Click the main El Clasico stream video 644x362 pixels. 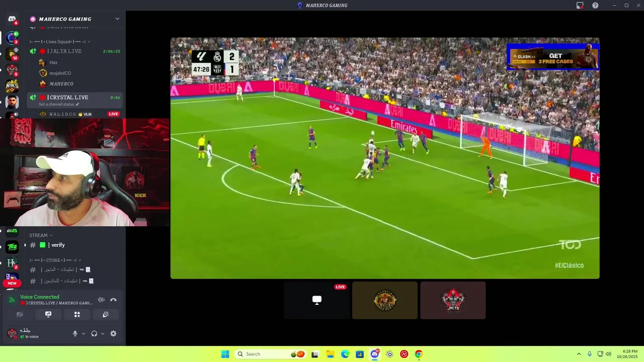[385, 158]
